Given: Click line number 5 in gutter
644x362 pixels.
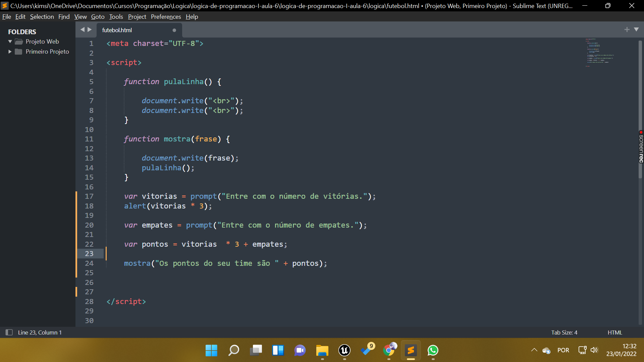Looking at the screenshot, I should 91,82.
